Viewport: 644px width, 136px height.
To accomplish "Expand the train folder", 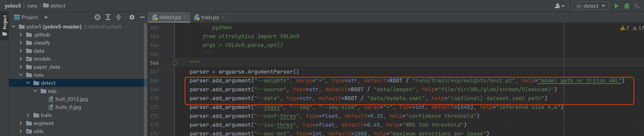I will tap(28, 115).
